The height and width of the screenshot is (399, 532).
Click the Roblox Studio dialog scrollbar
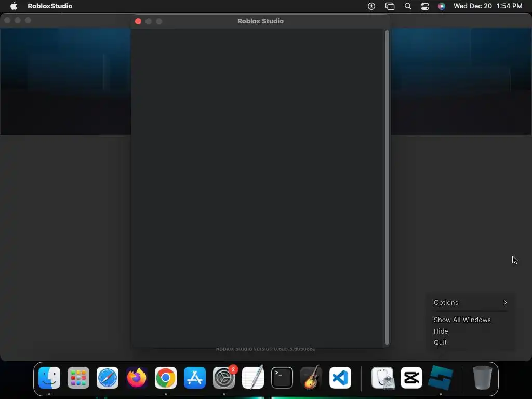coord(387,187)
